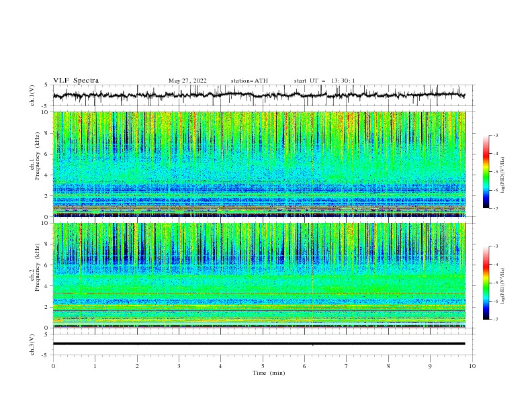Click the "ch.1(V)" axis label

tap(32, 95)
